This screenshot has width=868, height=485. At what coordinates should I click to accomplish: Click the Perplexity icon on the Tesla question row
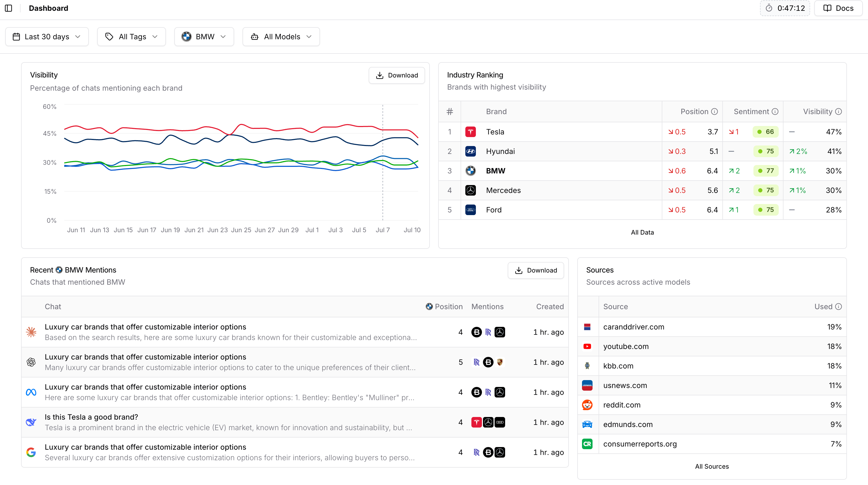(31, 422)
